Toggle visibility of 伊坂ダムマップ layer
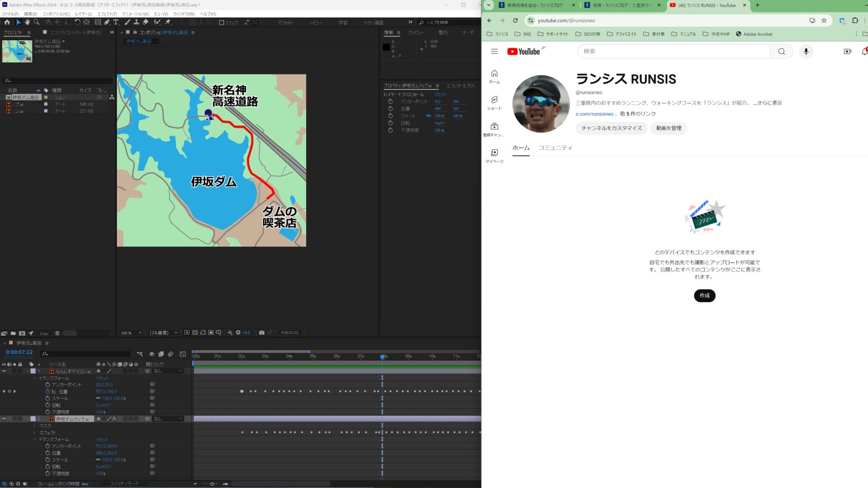This screenshot has height=488, width=868. [x=4, y=418]
